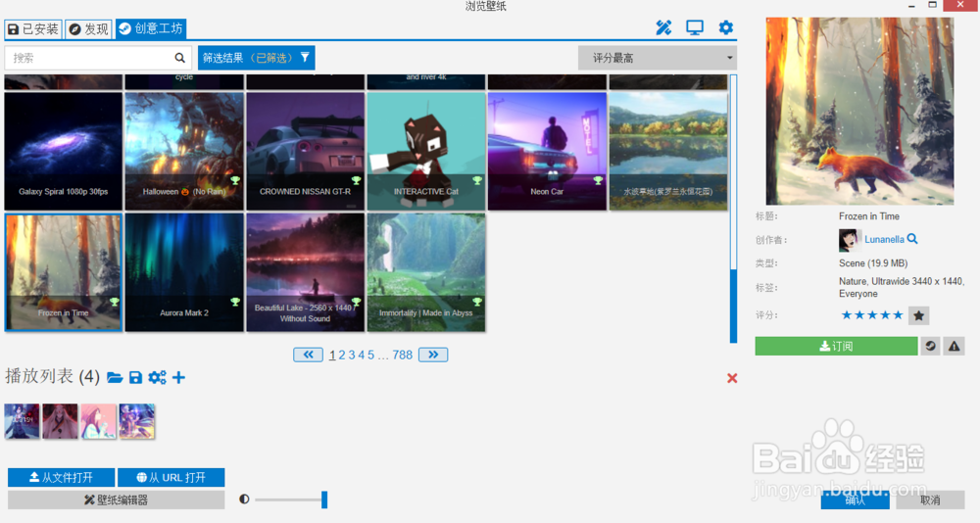This screenshot has width=980, height=523.
Task: Open the display monitor settings icon
Action: (x=695, y=27)
